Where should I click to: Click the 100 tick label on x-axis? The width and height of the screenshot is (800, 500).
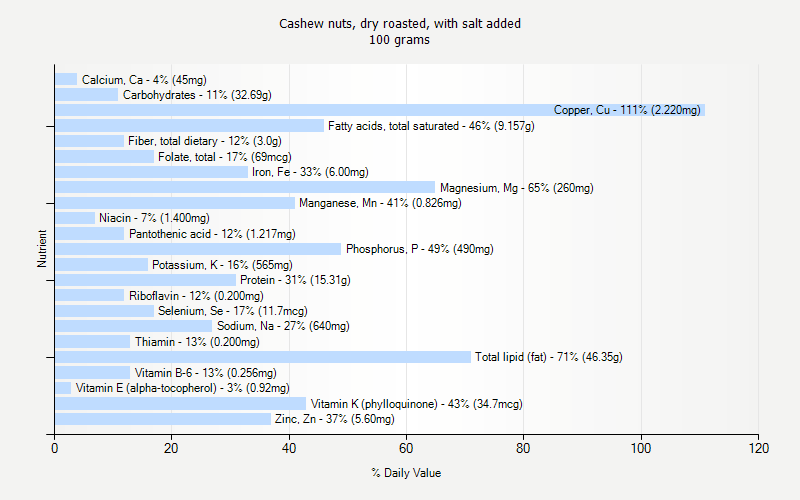[x=641, y=448]
